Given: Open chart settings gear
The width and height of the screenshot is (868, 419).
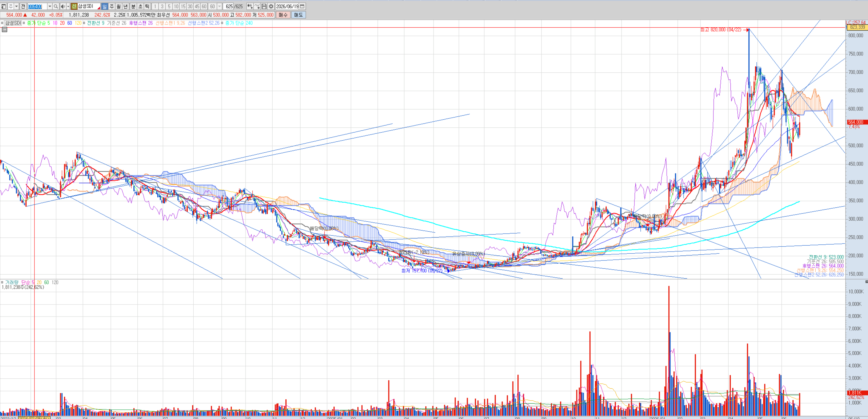Looking at the screenshot, I should [x=271, y=6].
